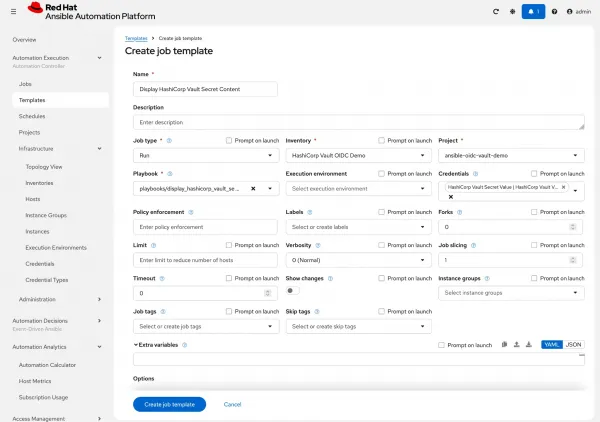Enable Prompt on launch for Credentials
Viewport: 600px width, 422px height.
click(x=534, y=174)
